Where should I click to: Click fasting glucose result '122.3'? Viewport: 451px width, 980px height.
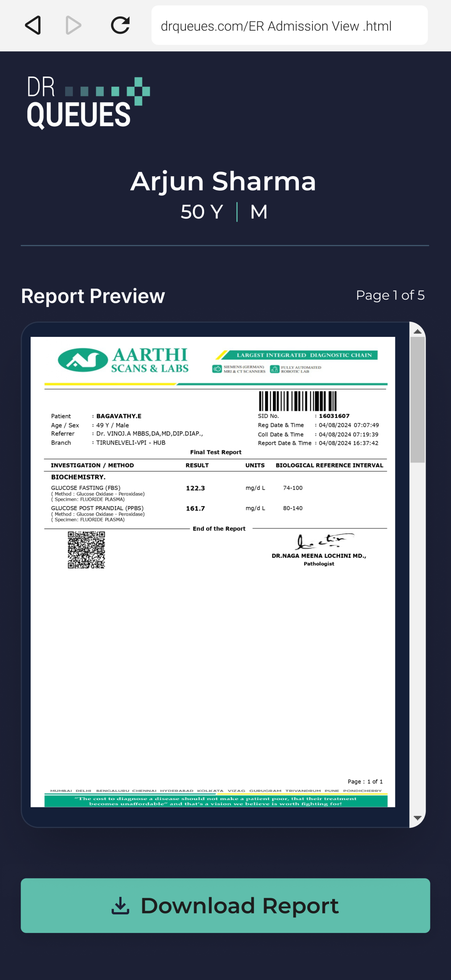[195, 488]
